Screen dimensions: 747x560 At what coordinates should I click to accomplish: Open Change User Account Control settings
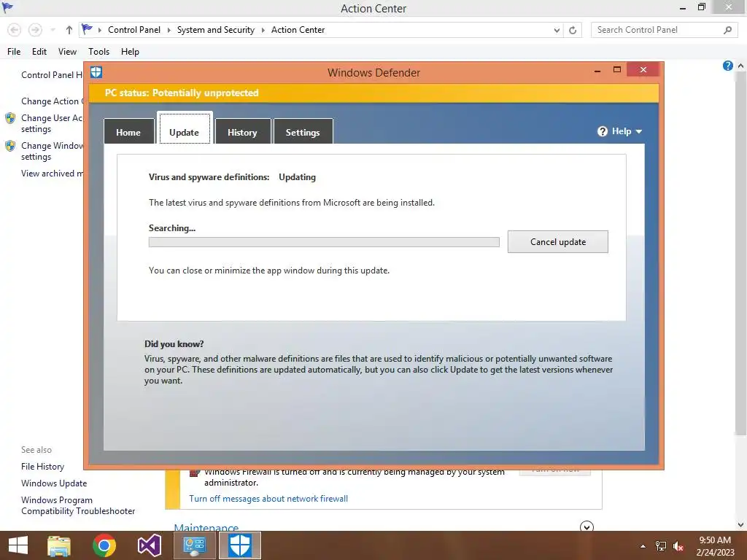(x=52, y=123)
